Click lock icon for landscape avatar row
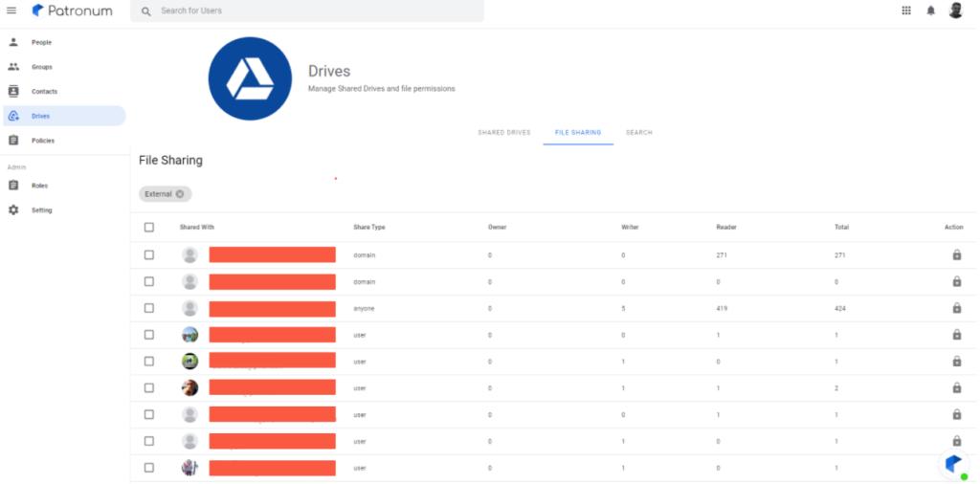Screen dimensions: 980x484 pos(957,335)
